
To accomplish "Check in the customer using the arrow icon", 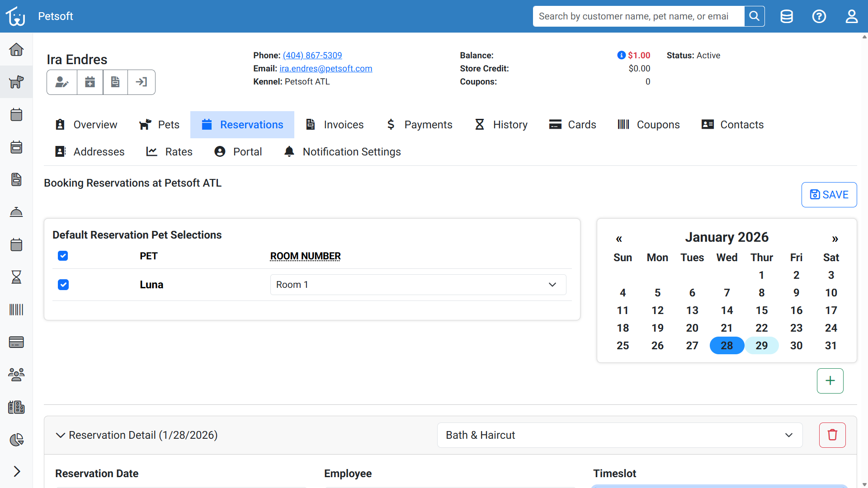I will [141, 82].
